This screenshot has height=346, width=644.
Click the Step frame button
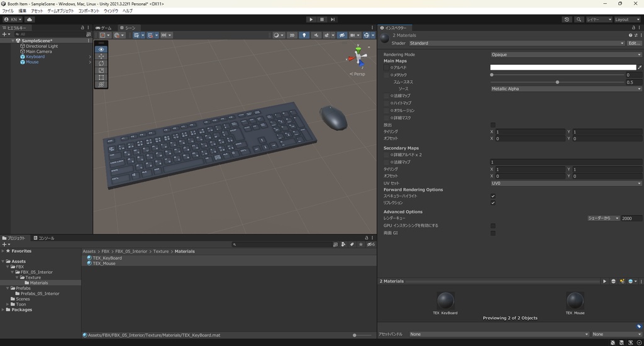pyautogui.click(x=333, y=20)
